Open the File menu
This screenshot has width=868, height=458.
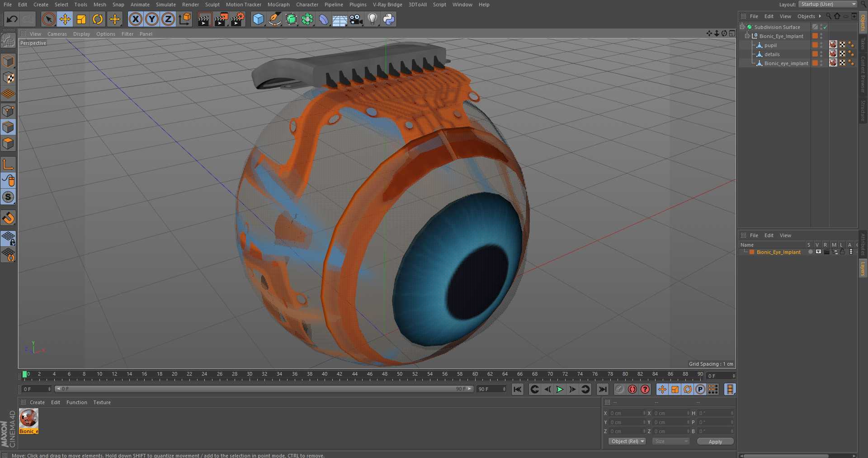click(8, 5)
